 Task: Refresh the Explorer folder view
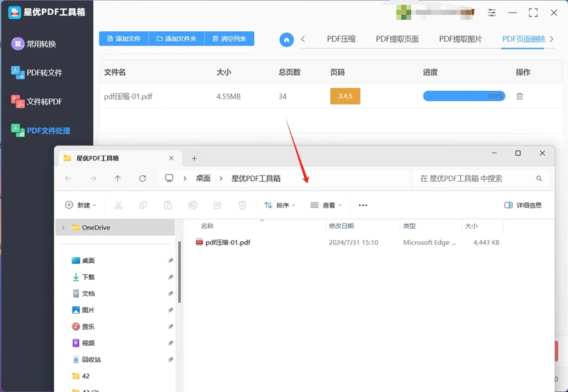pyautogui.click(x=143, y=178)
